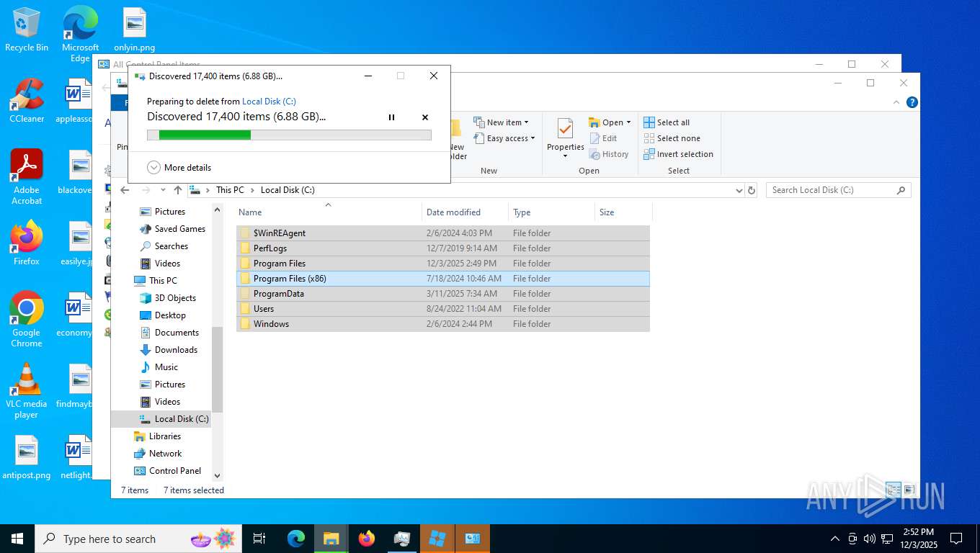Show hidden system tray icons

[835, 539]
